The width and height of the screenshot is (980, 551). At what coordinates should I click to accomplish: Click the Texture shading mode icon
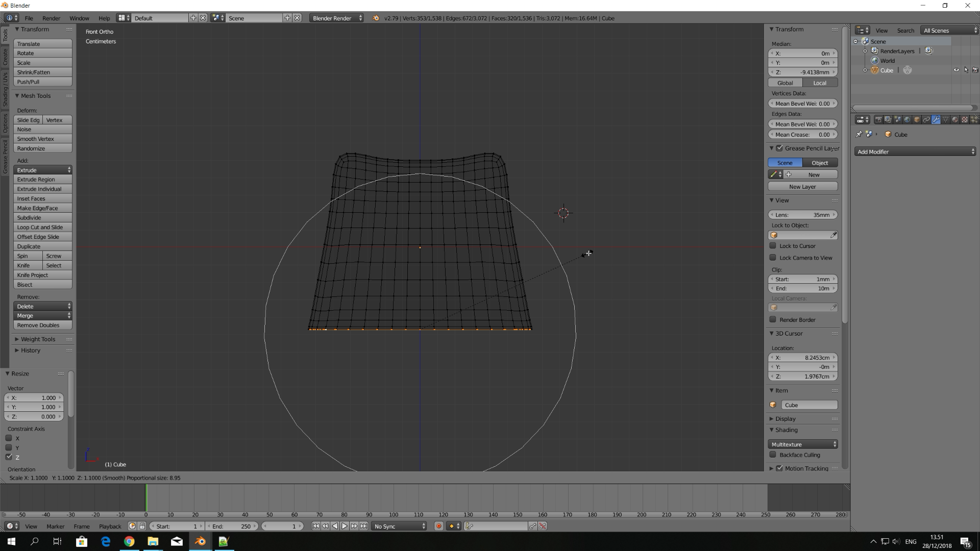coord(965,120)
